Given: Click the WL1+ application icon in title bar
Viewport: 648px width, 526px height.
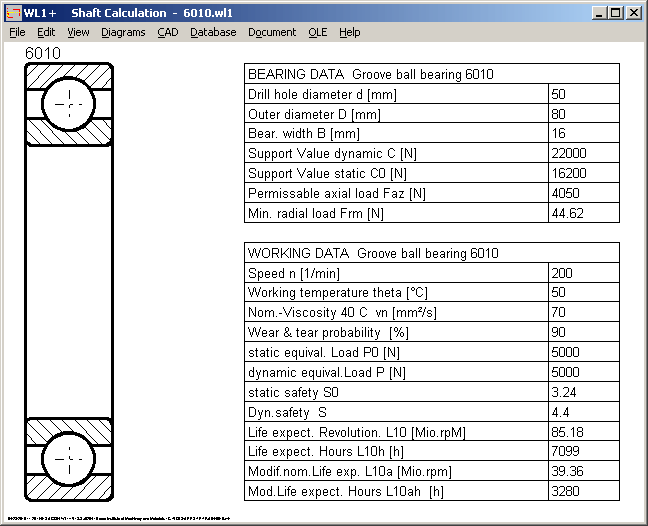Looking at the screenshot, I should (12, 13).
